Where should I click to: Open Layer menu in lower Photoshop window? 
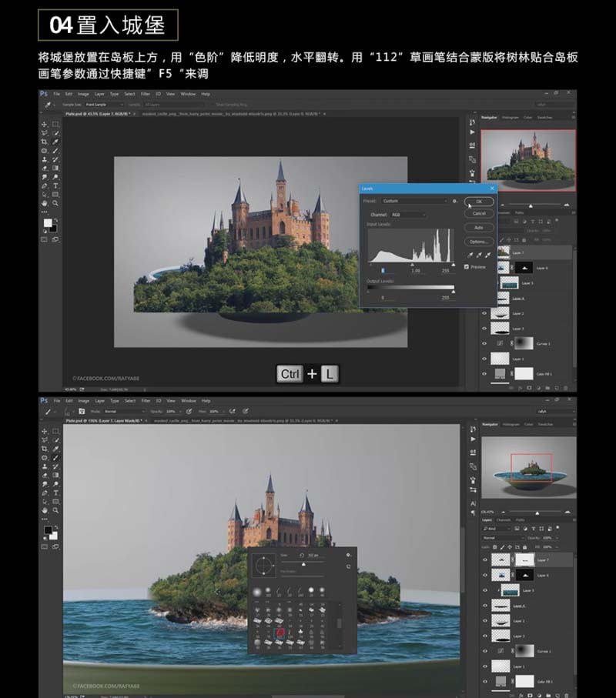(x=100, y=401)
